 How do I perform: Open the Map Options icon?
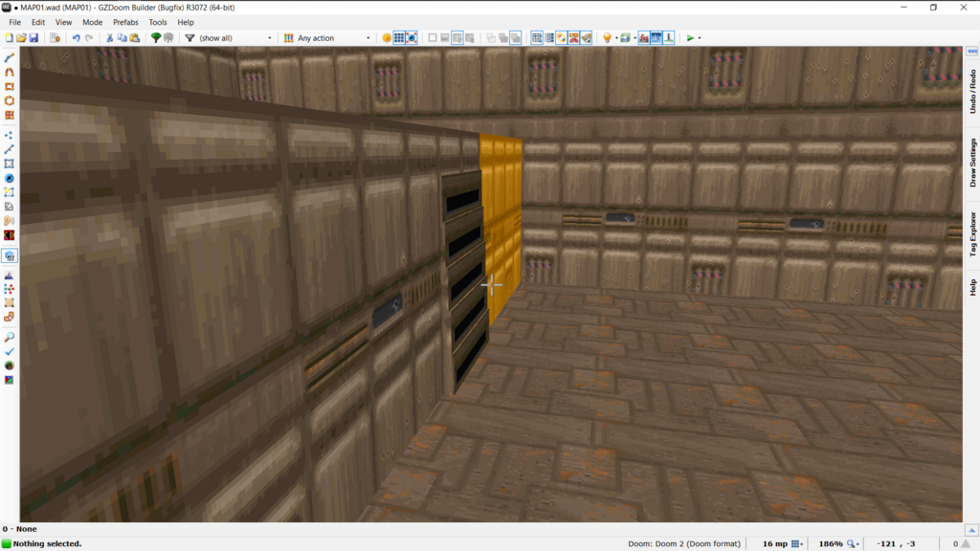coord(55,38)
